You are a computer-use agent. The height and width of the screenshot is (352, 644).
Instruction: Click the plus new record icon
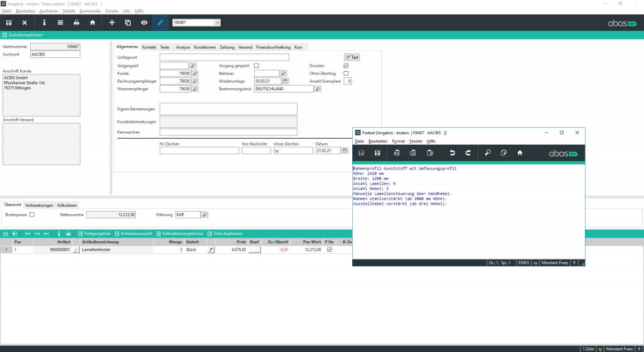click(112, 23)
